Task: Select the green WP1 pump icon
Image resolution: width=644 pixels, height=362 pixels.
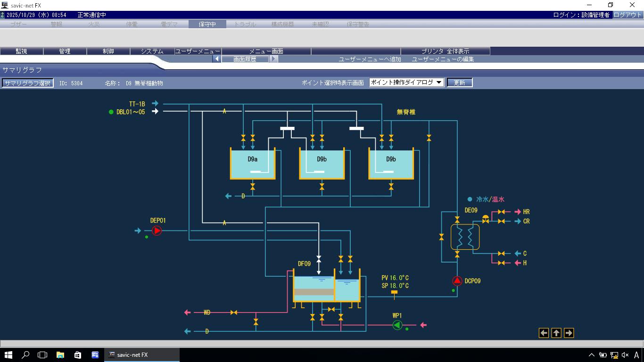Action: coord(397,325)
